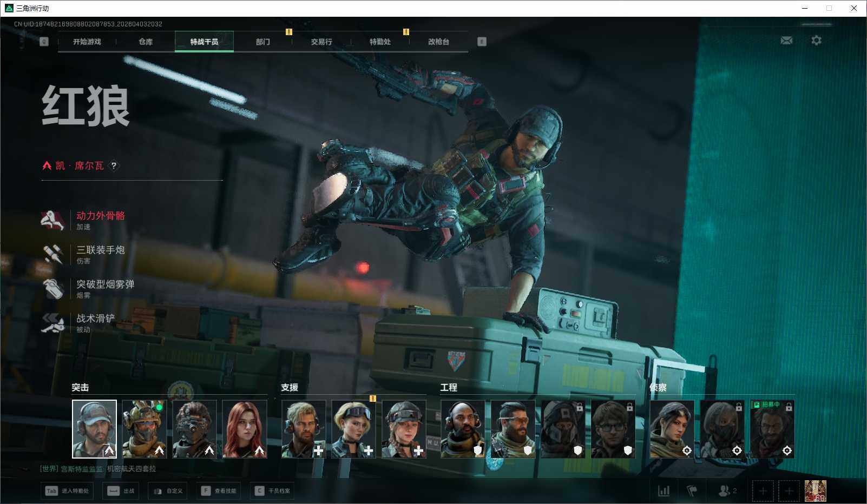Screen dimensions: 867x504
Task: Select the 突破型烟雾弹 skill icon
Action: click(52, 289)
